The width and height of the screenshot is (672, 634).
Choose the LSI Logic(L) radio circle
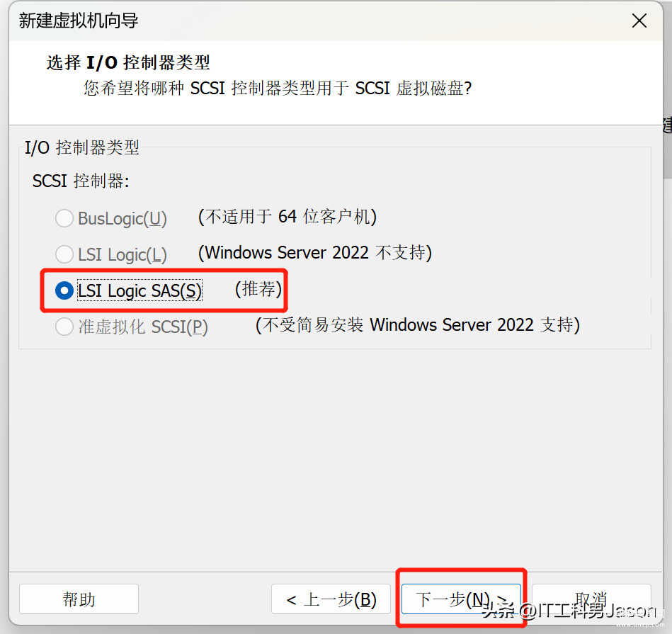[x=64, y=254]
